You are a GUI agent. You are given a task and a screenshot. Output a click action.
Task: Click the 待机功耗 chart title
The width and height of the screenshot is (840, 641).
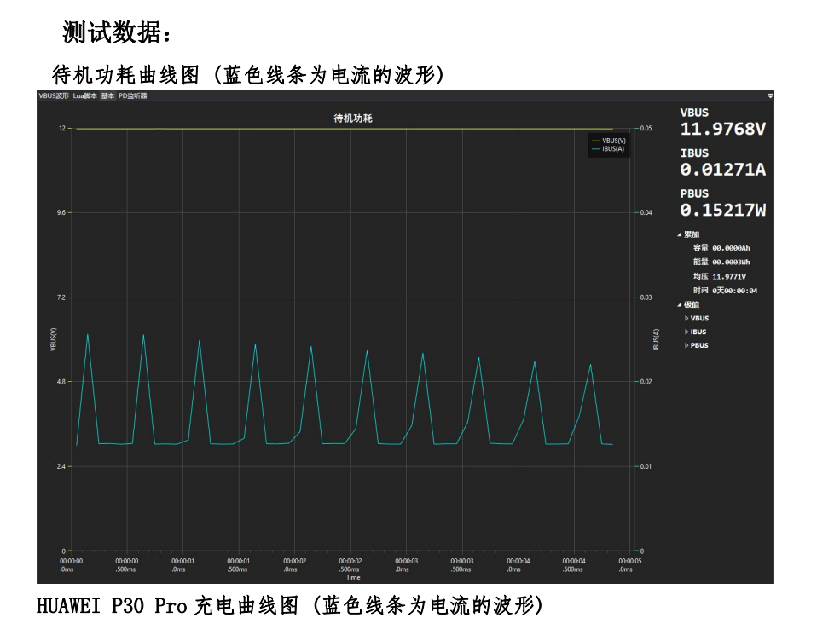coord(352,118)
